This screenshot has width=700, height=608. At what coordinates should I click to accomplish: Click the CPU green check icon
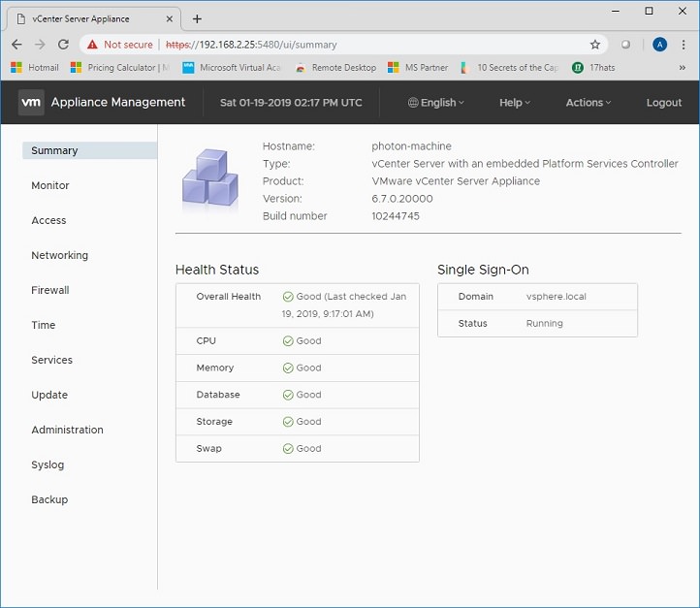coord(288,341)
